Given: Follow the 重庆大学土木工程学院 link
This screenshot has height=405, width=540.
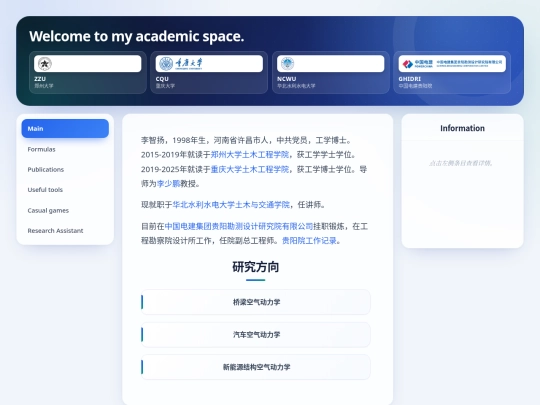Looking at the screenshot, I should pyautogui.click(x=250, y=169).
